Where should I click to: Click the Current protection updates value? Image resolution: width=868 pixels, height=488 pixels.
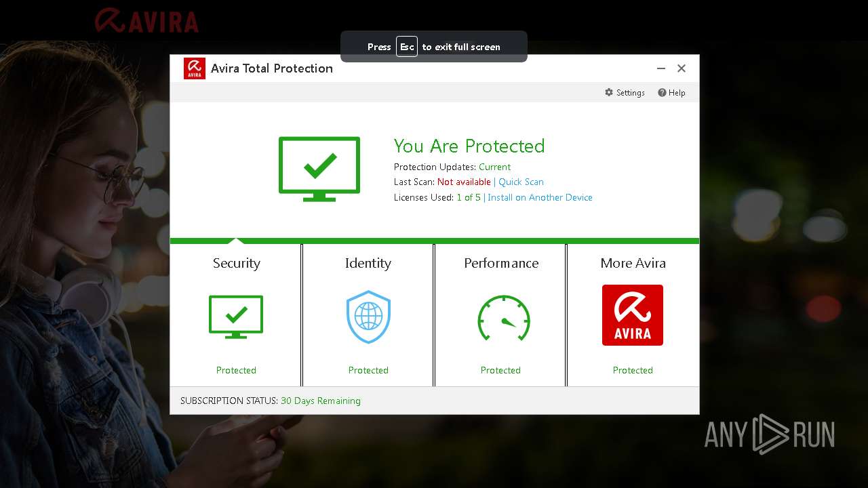494,167
